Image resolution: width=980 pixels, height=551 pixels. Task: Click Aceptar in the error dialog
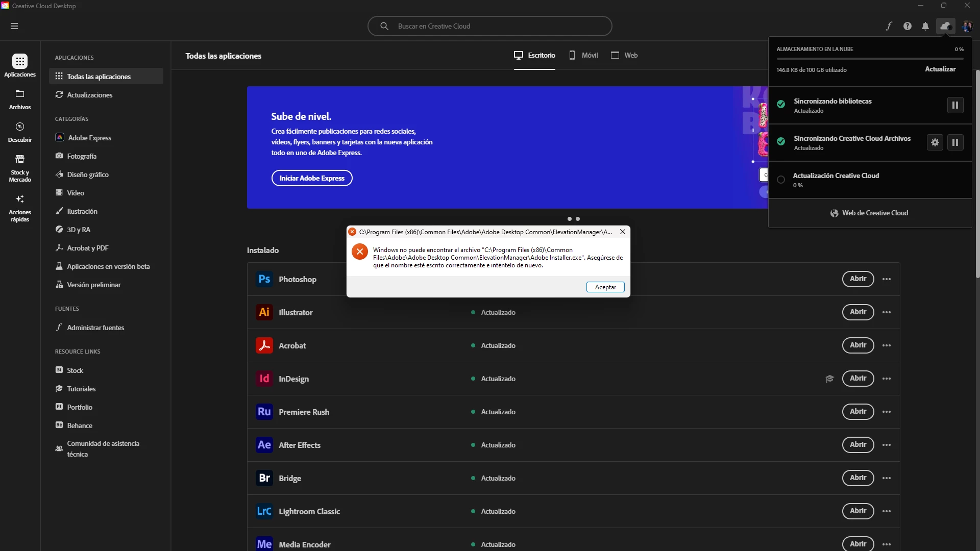[x=605, y=287]
